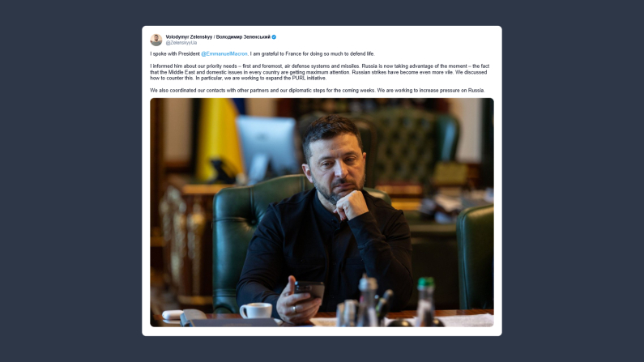Open the @EmmanuelMacron mention link

(224, 53)
